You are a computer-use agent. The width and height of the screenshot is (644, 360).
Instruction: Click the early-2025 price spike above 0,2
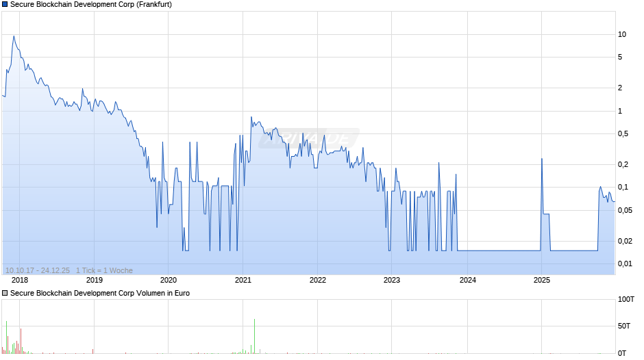coord(542,159)
